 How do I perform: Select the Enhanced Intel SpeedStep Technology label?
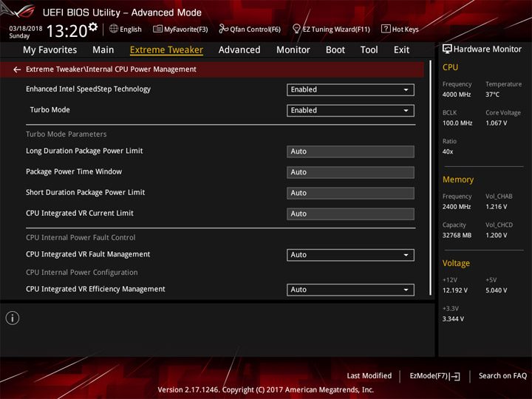(x=88, y=89)
